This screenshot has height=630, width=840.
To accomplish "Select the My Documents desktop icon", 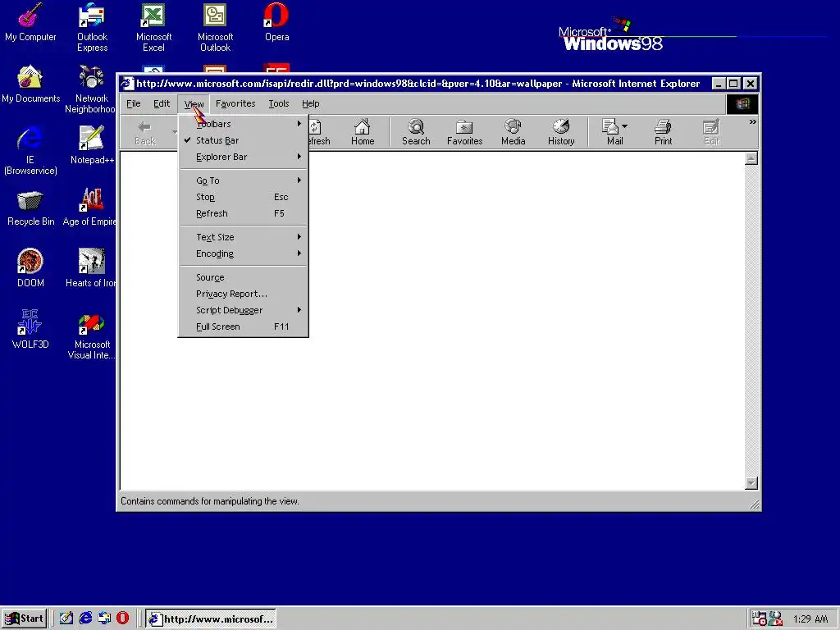I will point(30,84).
